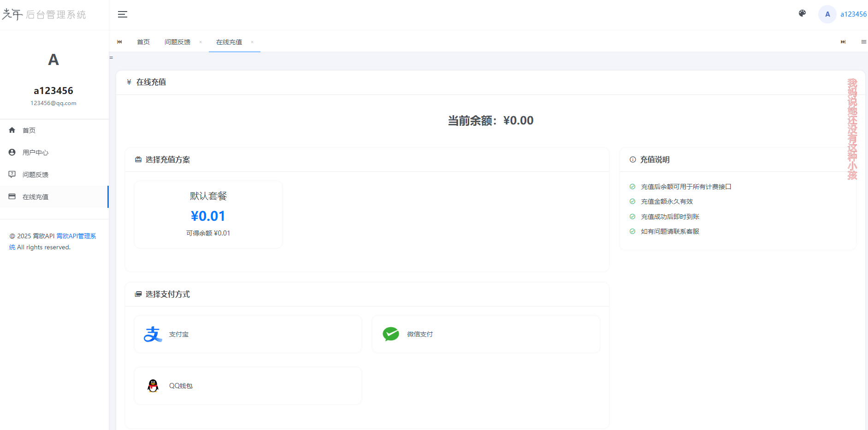Open 用户中心 via its user icon
Viewport: 868px width, 430px height.
click(x=12, y=152)
